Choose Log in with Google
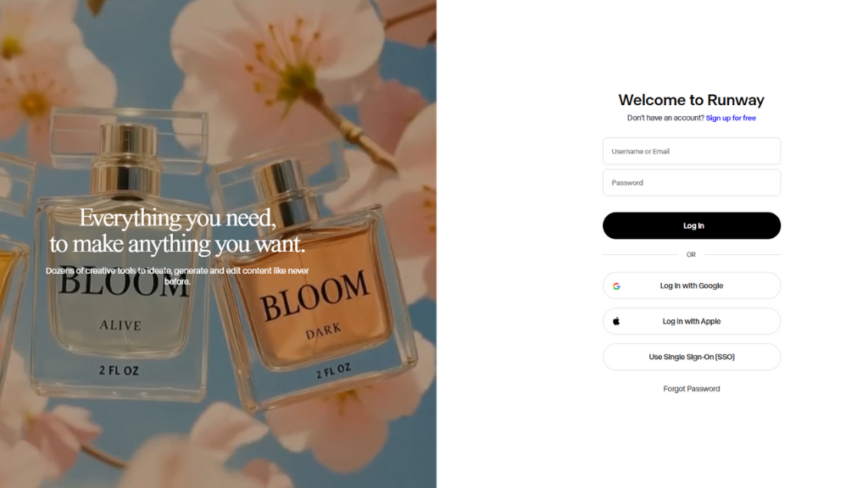 pos(692,286)
